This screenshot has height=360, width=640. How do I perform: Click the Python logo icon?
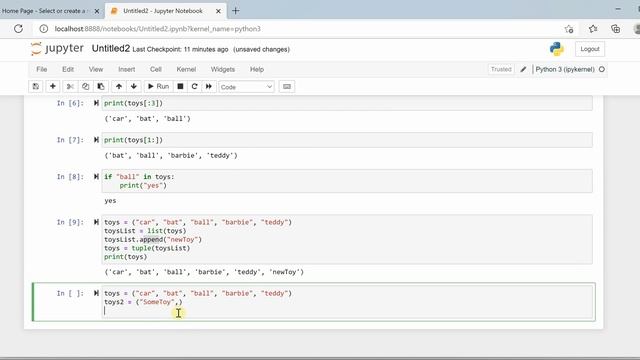[x=556, y=49]
